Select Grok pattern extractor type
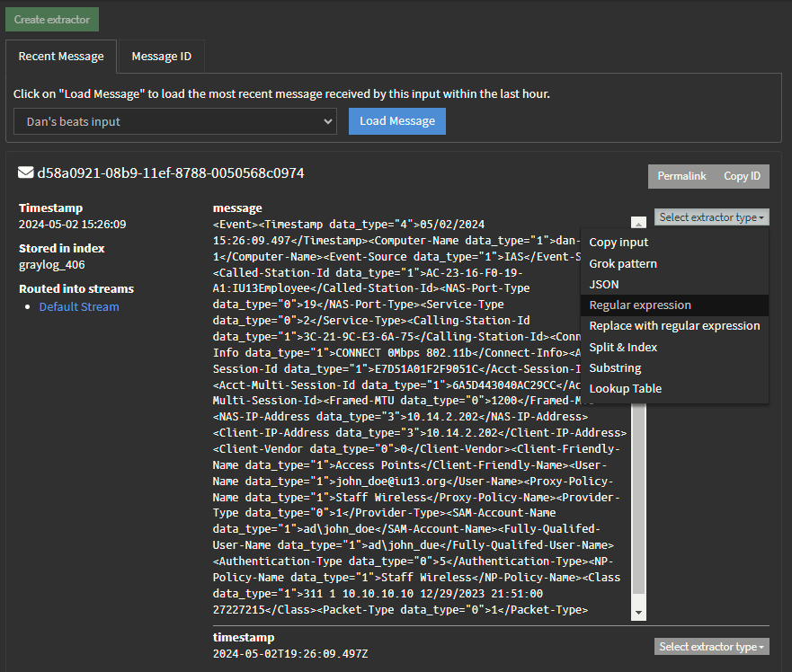792x672 pixels. pyautogui.click(x=623, y=264)
